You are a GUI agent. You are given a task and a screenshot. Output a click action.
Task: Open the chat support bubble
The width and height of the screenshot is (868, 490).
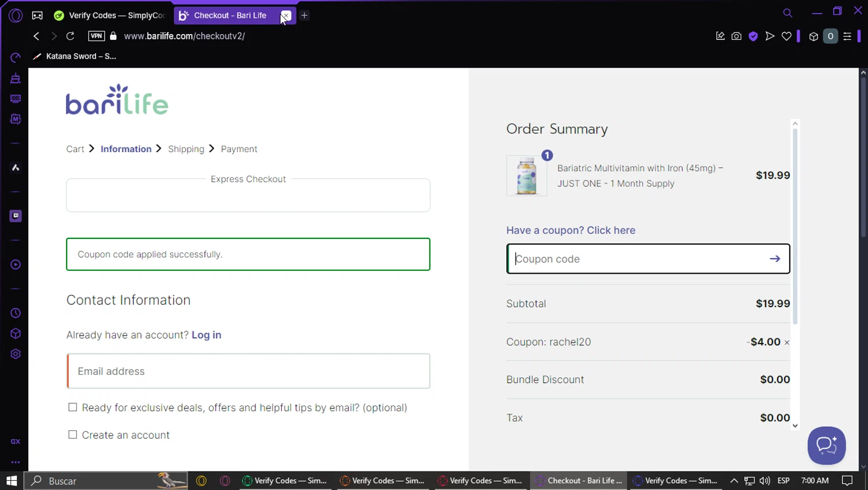[826, 445]
